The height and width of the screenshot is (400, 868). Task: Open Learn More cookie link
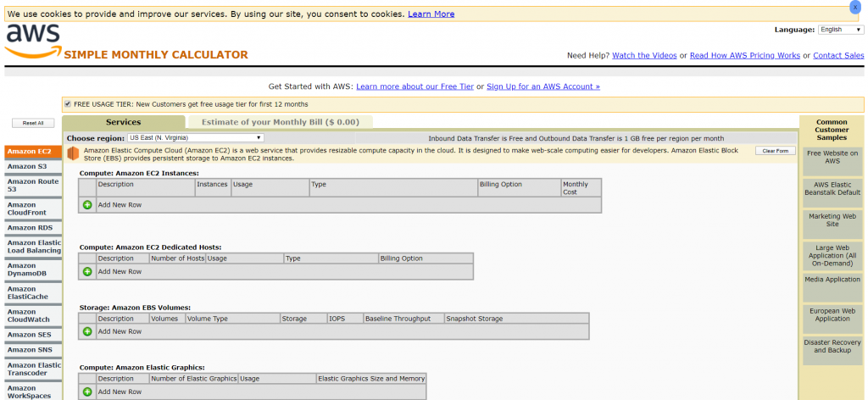point(431,14)
